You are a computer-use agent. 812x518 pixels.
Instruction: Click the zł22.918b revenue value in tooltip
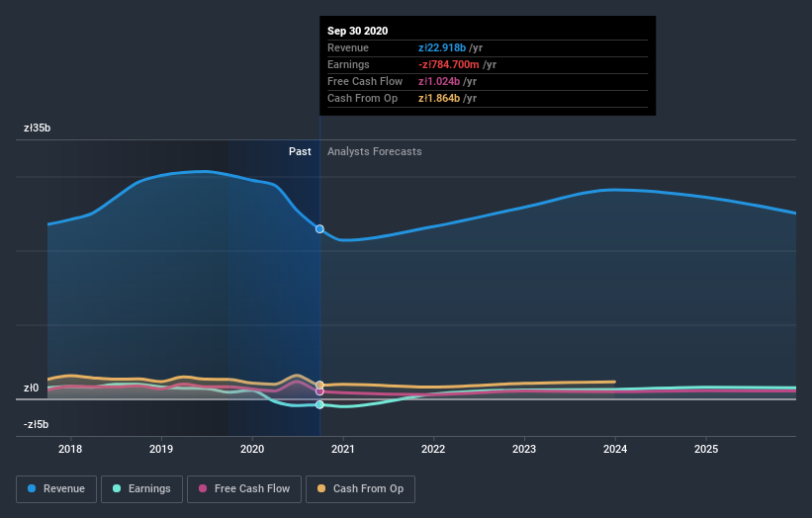pyautogui.click(x=442, y=47)
